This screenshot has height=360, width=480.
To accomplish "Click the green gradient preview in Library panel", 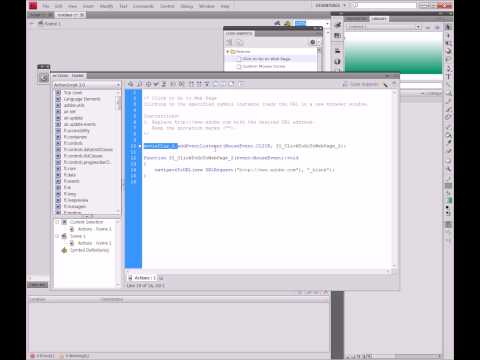I will [393, 53].
